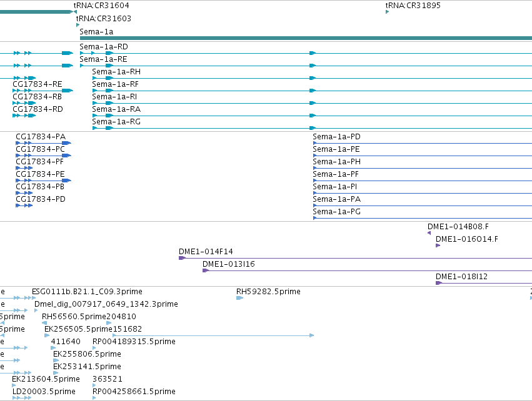532x401 pixels.
Task: Select transcript Sema-1a-RH
Action: (116, 72)
